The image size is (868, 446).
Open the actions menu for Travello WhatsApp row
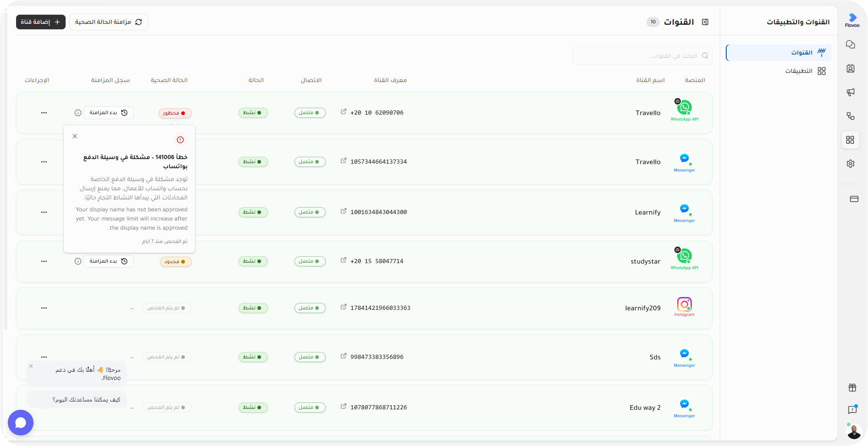44,113
